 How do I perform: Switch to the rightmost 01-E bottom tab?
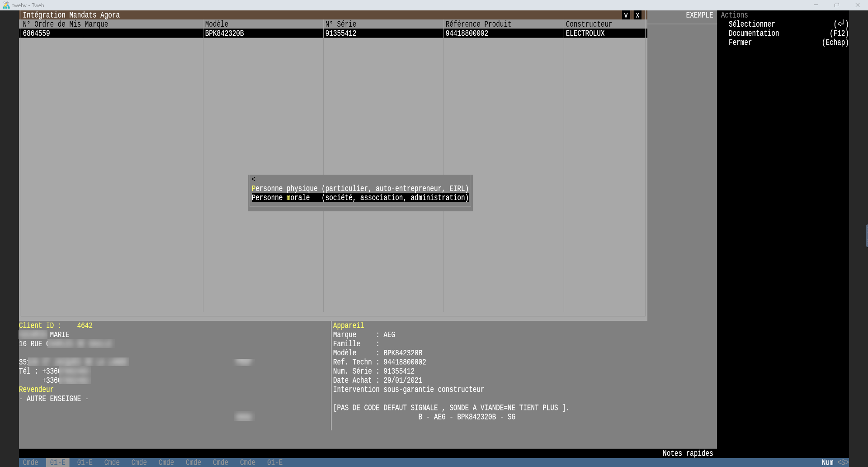click(x=274, y=462)
